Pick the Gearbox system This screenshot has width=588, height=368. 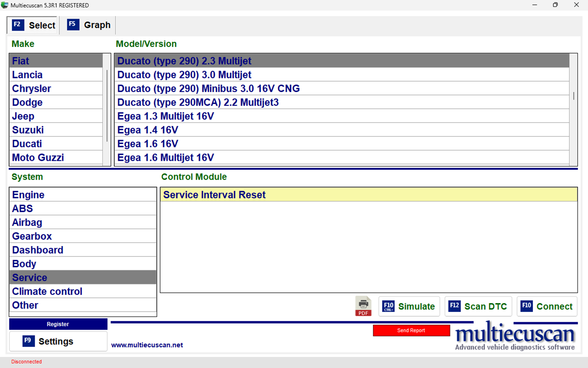pyautogui.click(x=83, y=236)
